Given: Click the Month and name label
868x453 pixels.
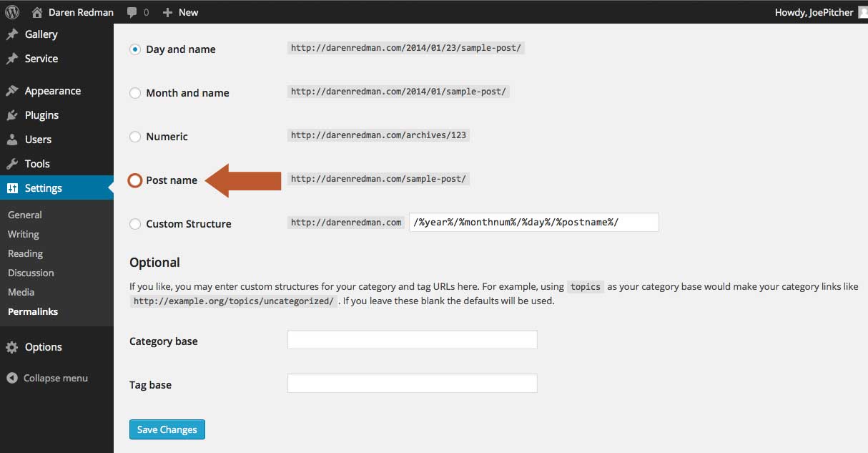Looking at the screenshot, I should (187, 93).
